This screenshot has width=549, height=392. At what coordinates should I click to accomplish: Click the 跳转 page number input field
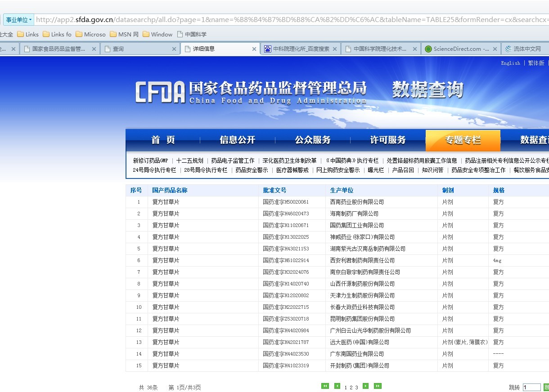(531, 388)
